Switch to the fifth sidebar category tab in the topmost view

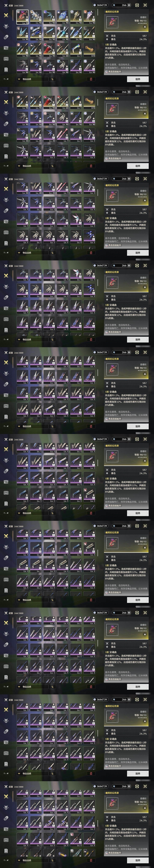(6, 59)
